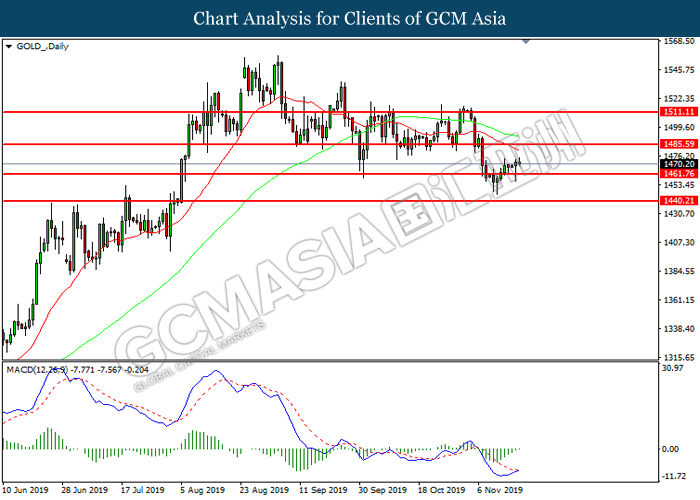This screenshot has width=700, height=500.
Task: Click the 30.97 MACD scale value
Action: 673,368
